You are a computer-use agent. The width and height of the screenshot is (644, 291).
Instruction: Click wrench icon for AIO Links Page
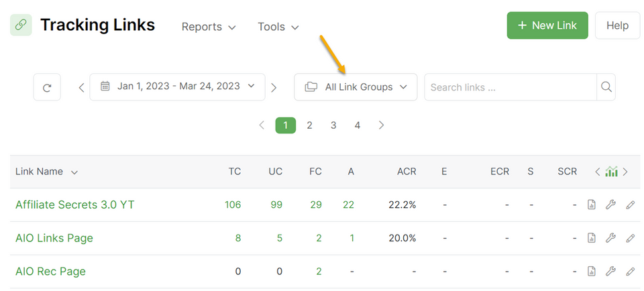(x=610, y=237)
